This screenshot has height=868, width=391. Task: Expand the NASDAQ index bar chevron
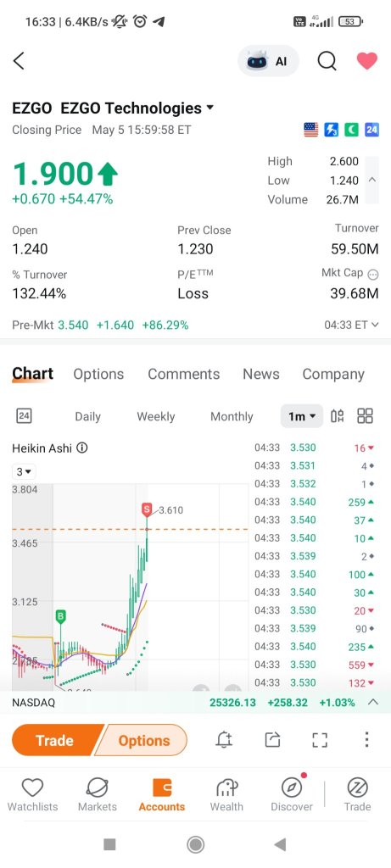pyautogui.click(x=373, y=702)
